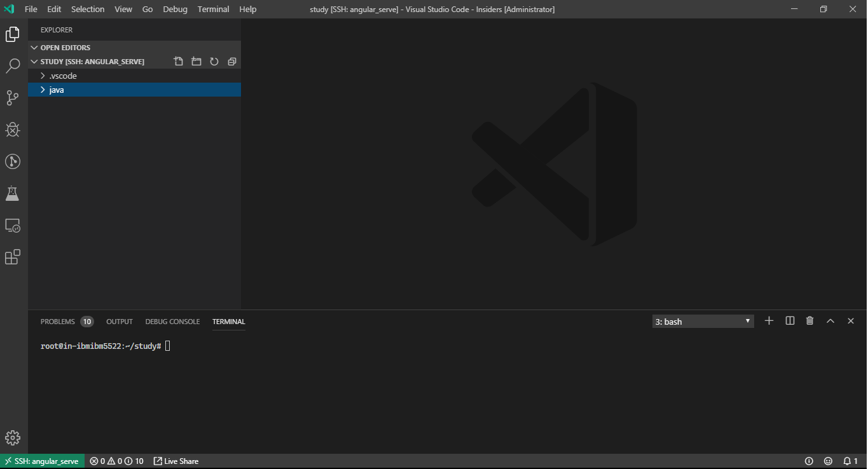Image resolution: width=868 pixels, height=469 pixels.
Task: Open the Explorer view in activity bar
Action: click(x=13, y=34)
